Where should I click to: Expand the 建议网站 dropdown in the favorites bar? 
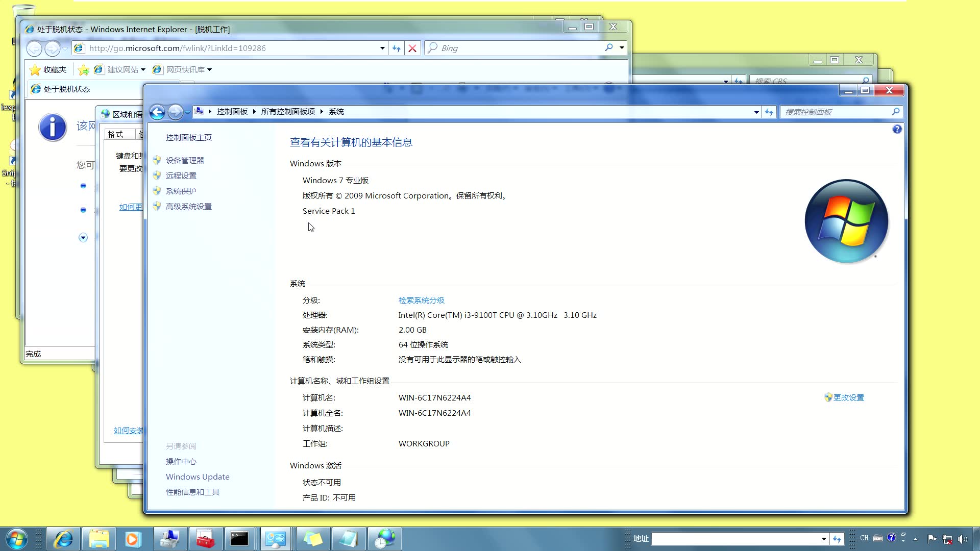click(x=143, y=69)
